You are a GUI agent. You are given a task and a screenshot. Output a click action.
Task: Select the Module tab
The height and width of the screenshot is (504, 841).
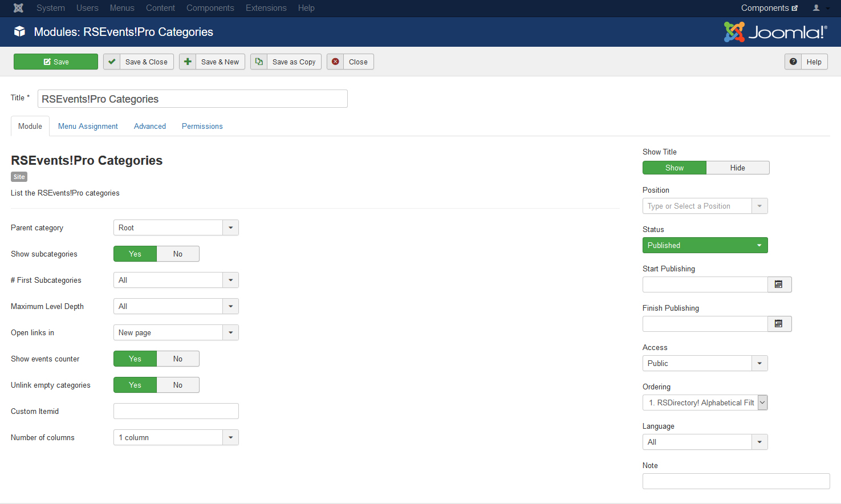(x=30, y=126)
